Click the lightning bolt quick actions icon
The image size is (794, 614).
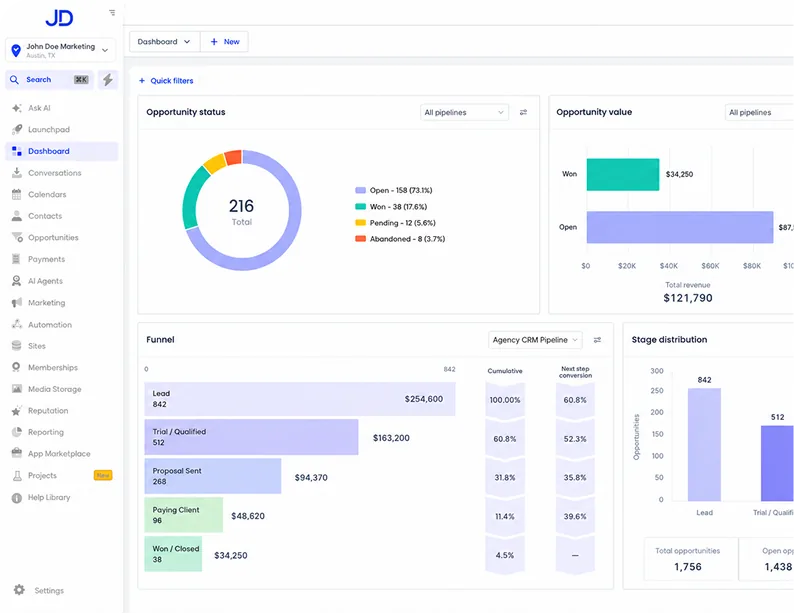[x=108, y=80]
